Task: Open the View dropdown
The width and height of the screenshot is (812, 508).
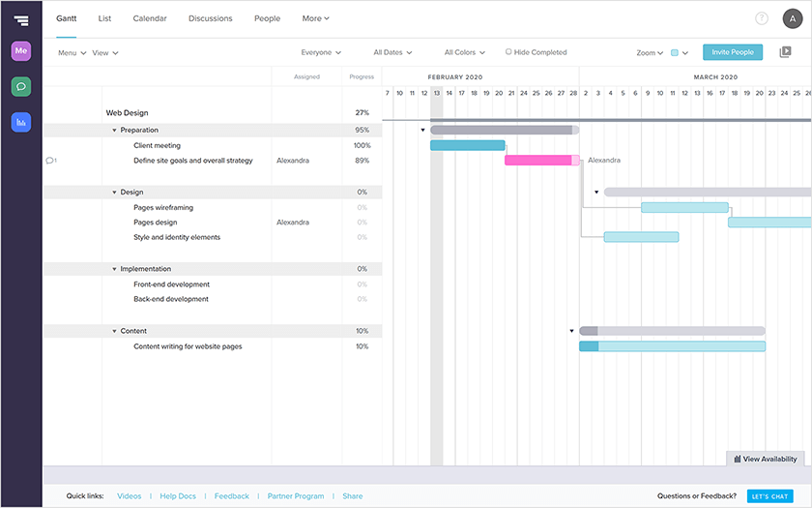Action: click(105, 53)
